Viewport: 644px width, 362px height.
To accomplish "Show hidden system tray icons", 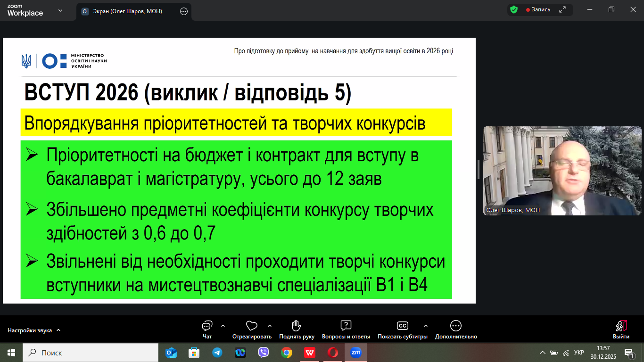I will [x=543, y=353].
